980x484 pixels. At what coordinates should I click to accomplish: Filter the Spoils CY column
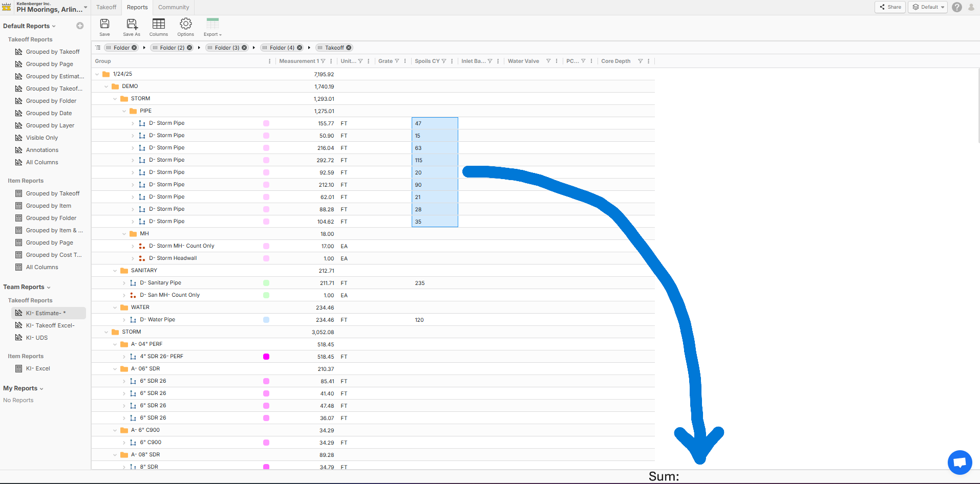click(444, 61)
